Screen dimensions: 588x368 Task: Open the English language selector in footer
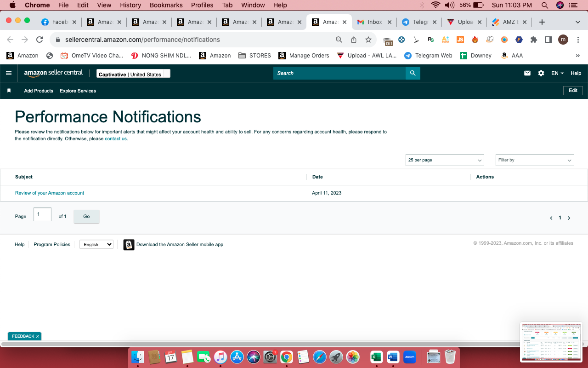click(96, 244)
